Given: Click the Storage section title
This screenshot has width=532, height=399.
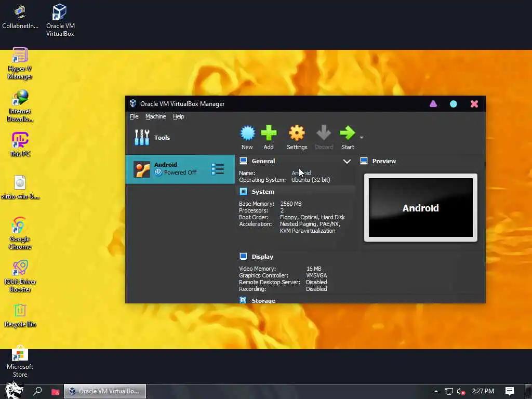Looking at the screenshot, I should pyautogui.click(x=263, y=301).
